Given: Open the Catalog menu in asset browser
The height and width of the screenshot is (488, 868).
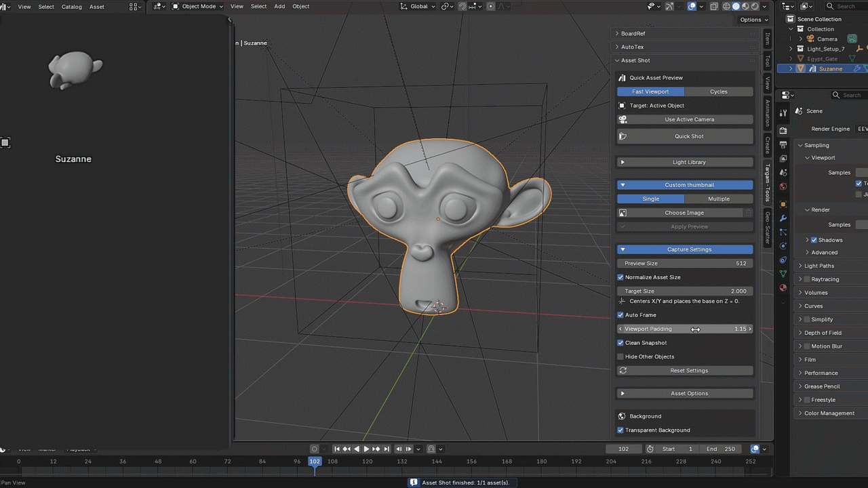Looking at the screenshot, I should [x=71, y=7].
